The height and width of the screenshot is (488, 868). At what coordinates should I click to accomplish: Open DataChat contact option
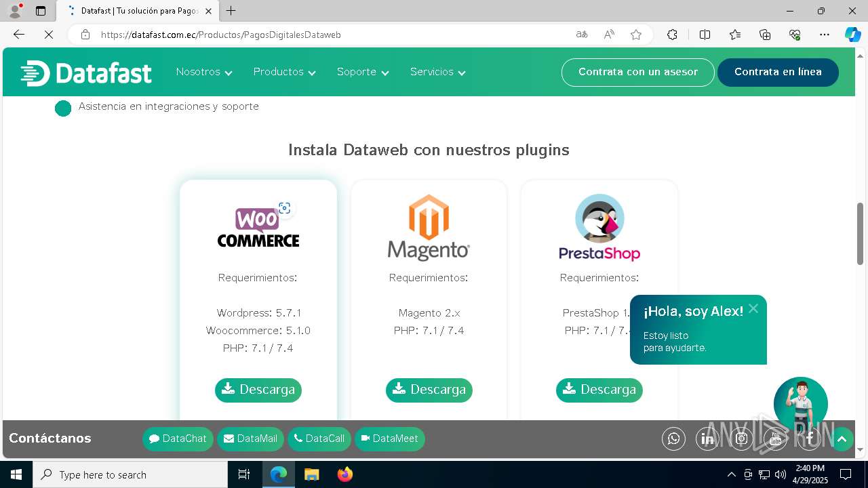(178, 439)
